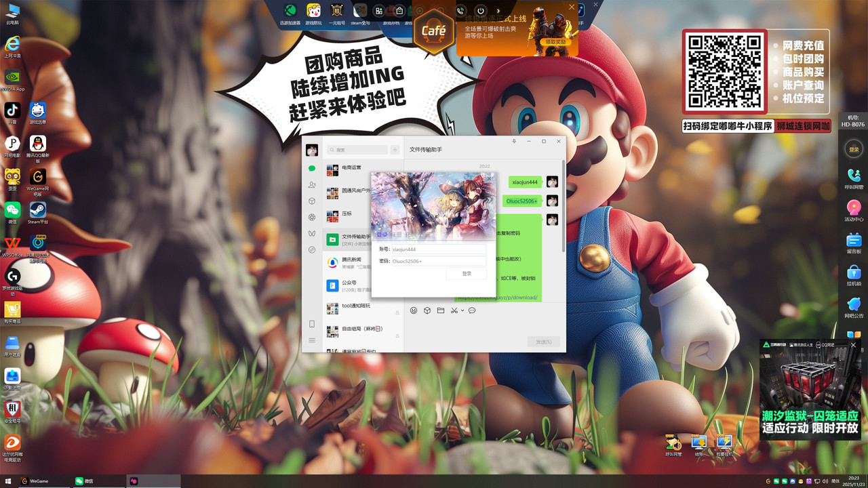The image size is (868, 488).
Task: Click the WeChat search box
Action: [357, 150]
